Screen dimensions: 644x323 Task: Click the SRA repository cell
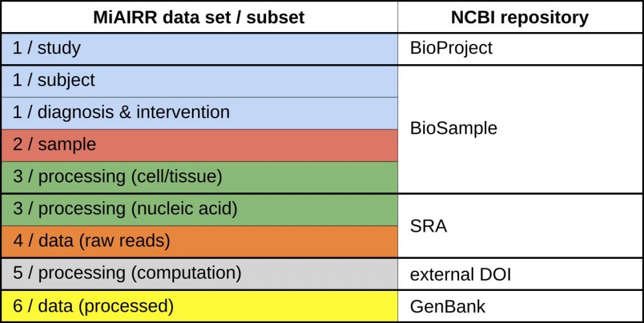click(x=520, y=226)
